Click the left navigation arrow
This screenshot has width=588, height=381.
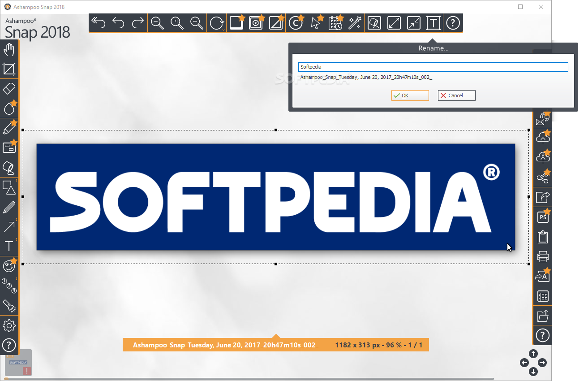pos(524,363)
